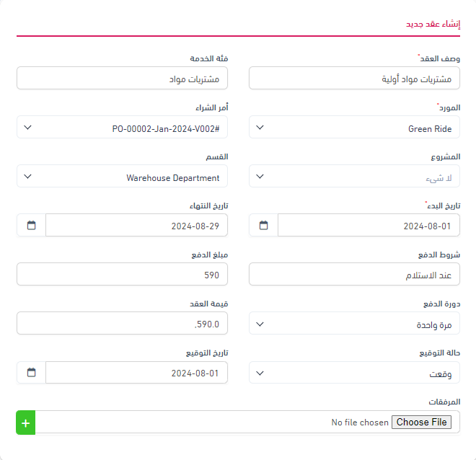Click the Choose File button
The image size is (476, 460).
(x=422, y=423)
